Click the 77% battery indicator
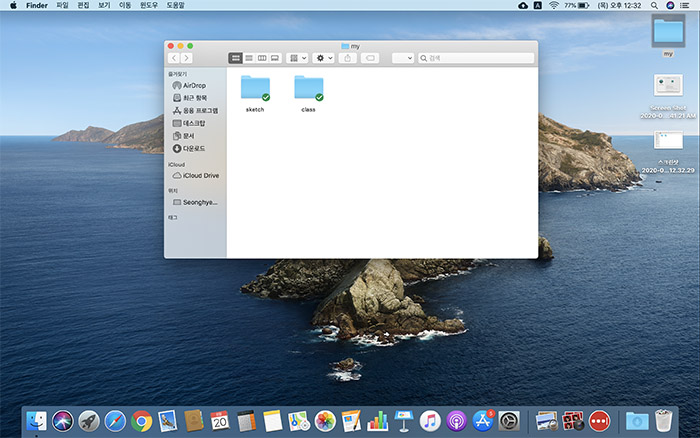This screenshot has width=700, height=438. point(576,5)
